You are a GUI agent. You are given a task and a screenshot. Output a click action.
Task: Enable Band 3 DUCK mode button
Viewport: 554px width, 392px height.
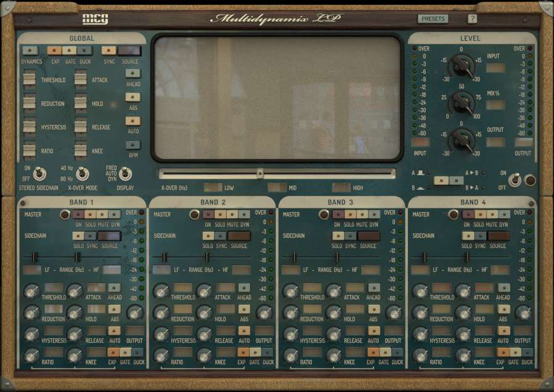coord(397,352)
